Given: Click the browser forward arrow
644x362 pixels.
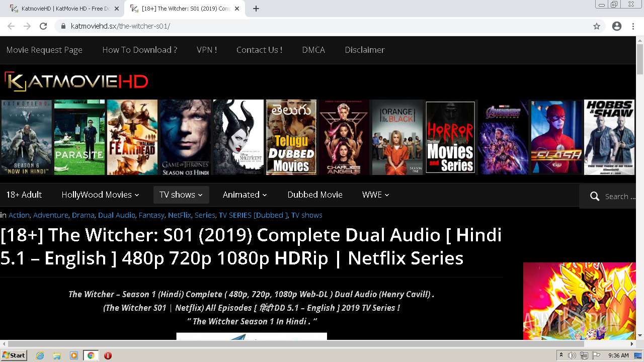Looking at the screenshot, I should pos(27,26).
